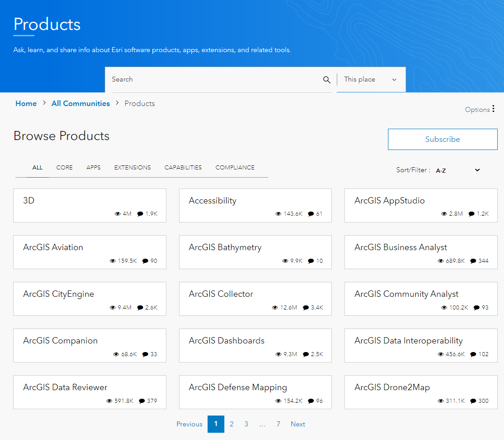Switch to the EXTENSIONS tab
Image resolution: width=504 pixels, height=440 pixels.
point(132,168)
